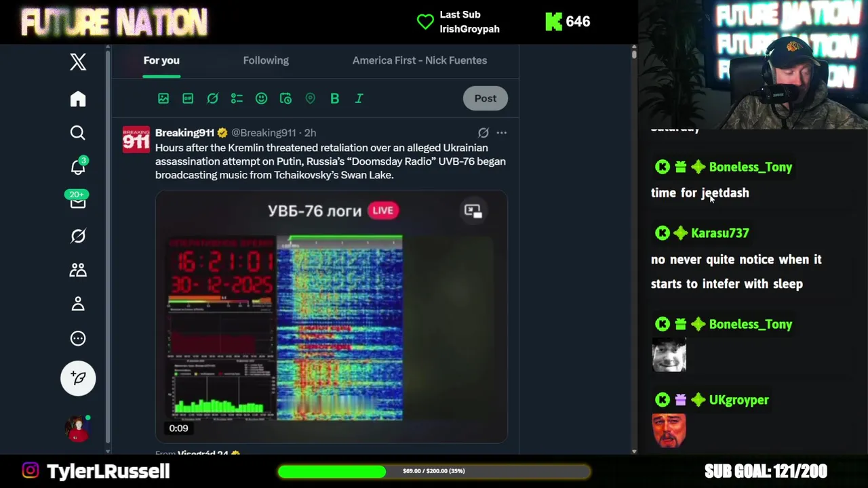
Task: Click UKgroyper's emote image in chat
Action: pos(669,430)
